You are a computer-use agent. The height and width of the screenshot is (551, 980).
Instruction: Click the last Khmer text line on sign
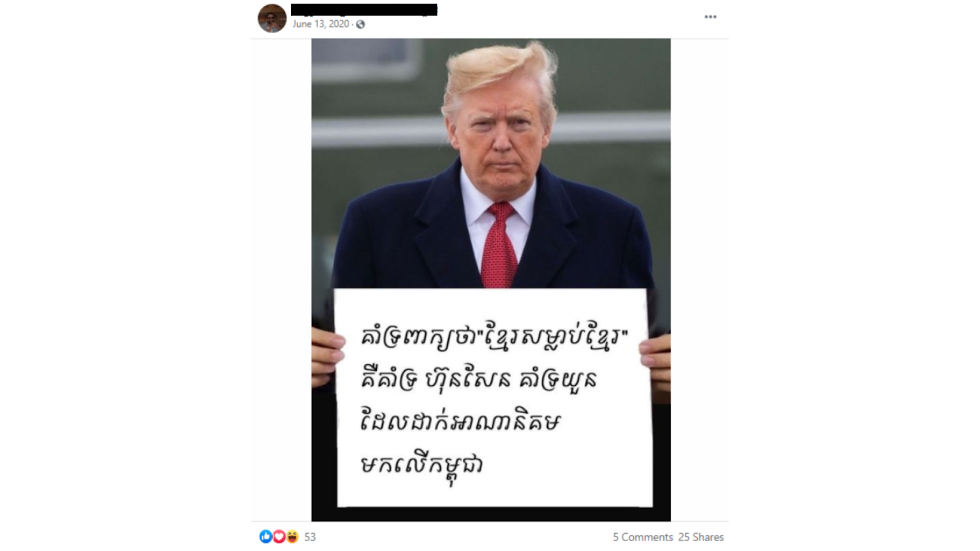[x=421, y=466]
